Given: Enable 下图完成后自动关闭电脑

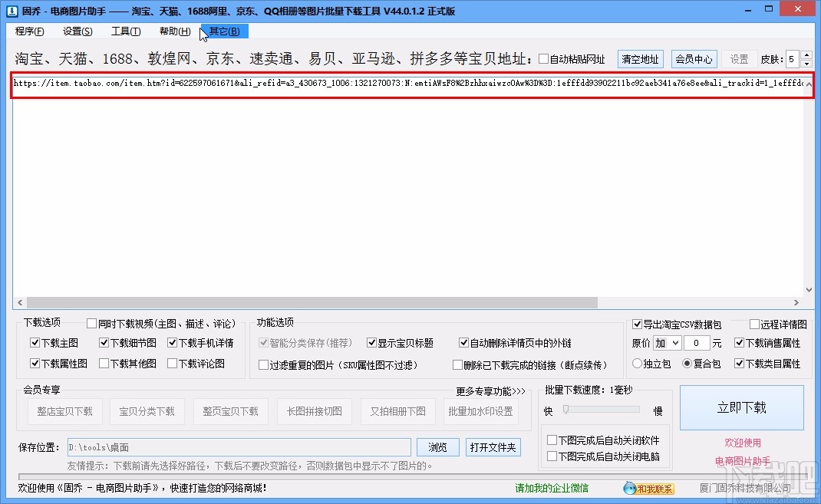Looking at the screenshot, I should [x=552, y=456].
